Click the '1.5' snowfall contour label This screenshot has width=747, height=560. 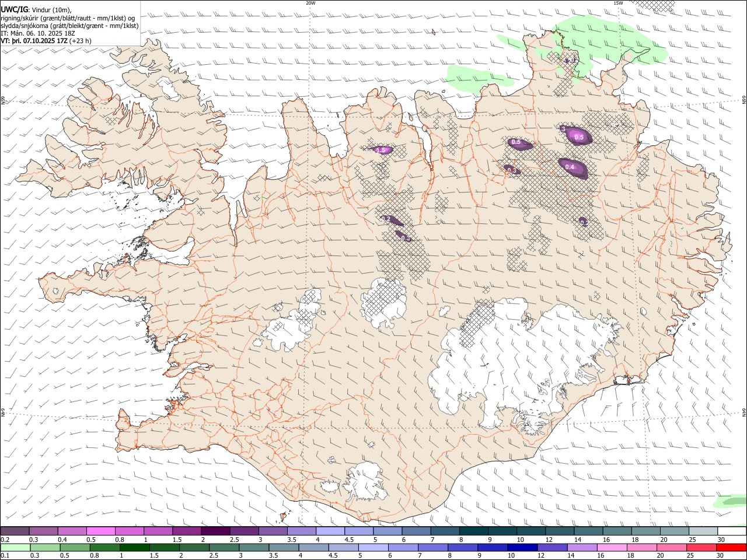(x=381, y=150)
